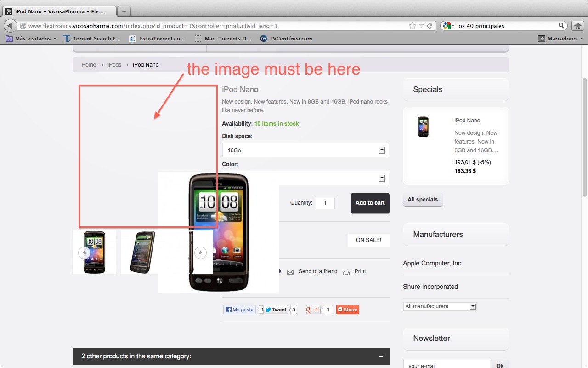Click the All specials button
Image resolution: width=588 pixels, height=368 pixels.
423,200
